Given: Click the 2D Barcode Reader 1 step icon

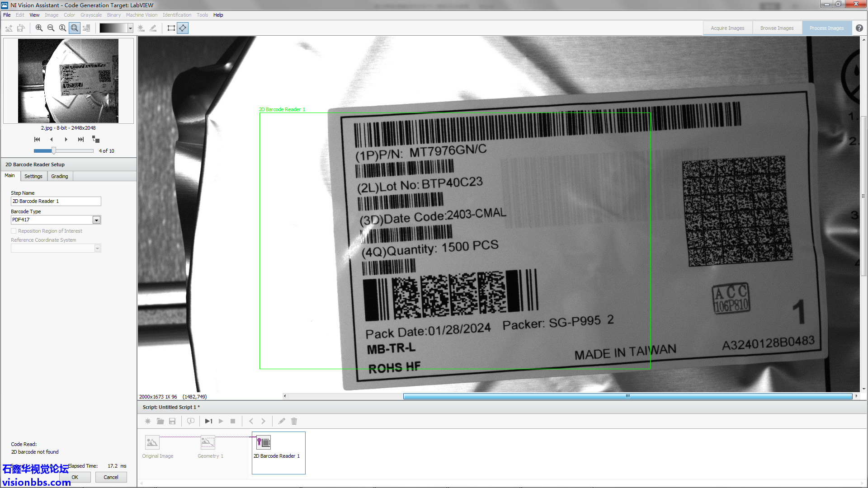Looking at the screenshot, I should pos(264,442).
